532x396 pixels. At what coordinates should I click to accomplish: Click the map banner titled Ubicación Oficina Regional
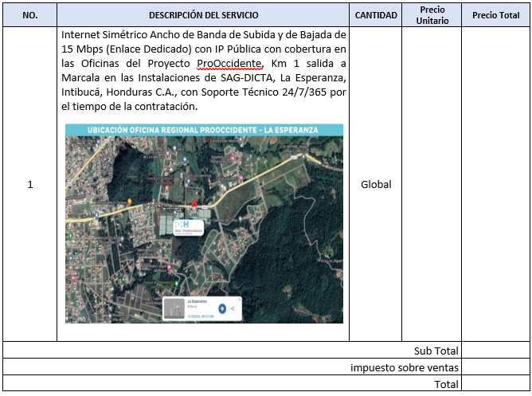coord(204,129)
